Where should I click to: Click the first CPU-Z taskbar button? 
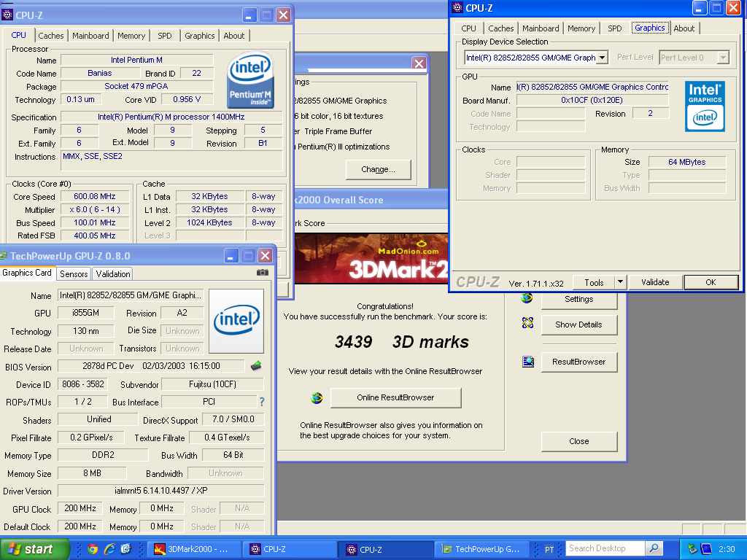pos(290,549)
